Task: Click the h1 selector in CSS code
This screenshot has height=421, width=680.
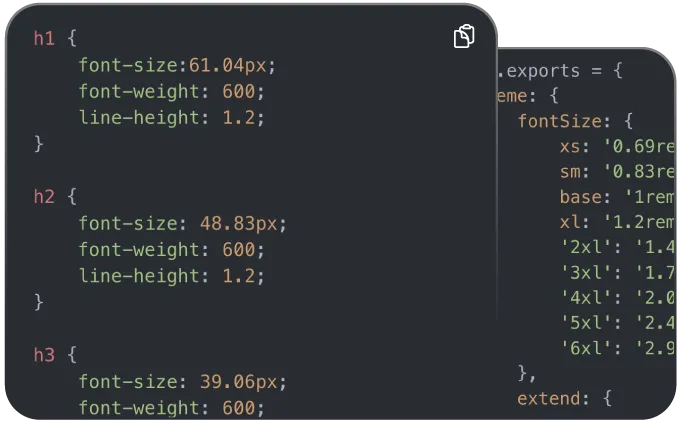Action: [x=44, y=39]
